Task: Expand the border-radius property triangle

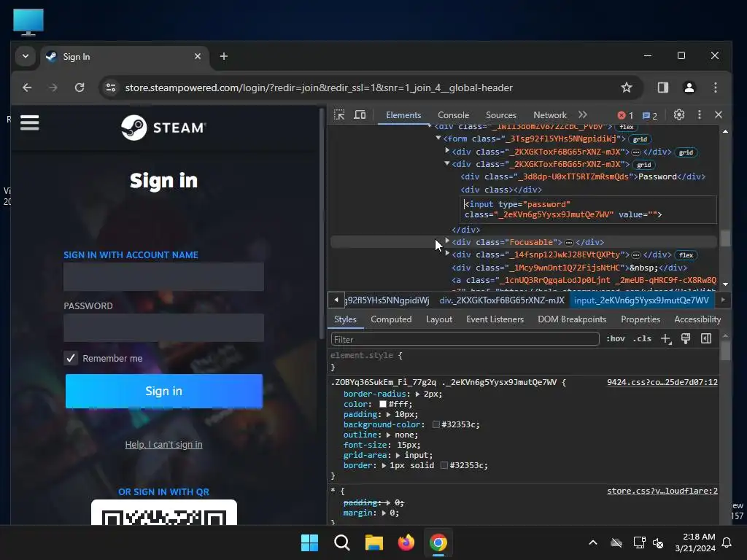Action: [417, 394]
